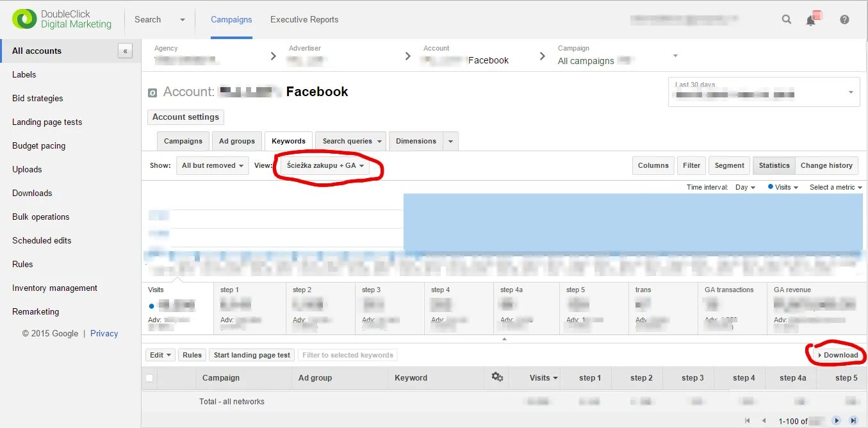
Task: Select the GA revenue summary card
Action: tap(815, 309)
